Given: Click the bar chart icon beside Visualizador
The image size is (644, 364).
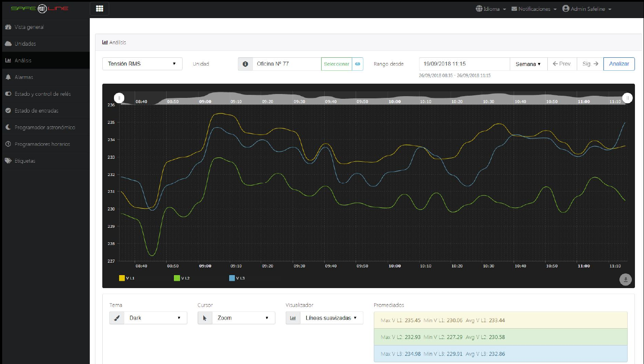Looking at the screenshot, I should [x=293, y=318].
